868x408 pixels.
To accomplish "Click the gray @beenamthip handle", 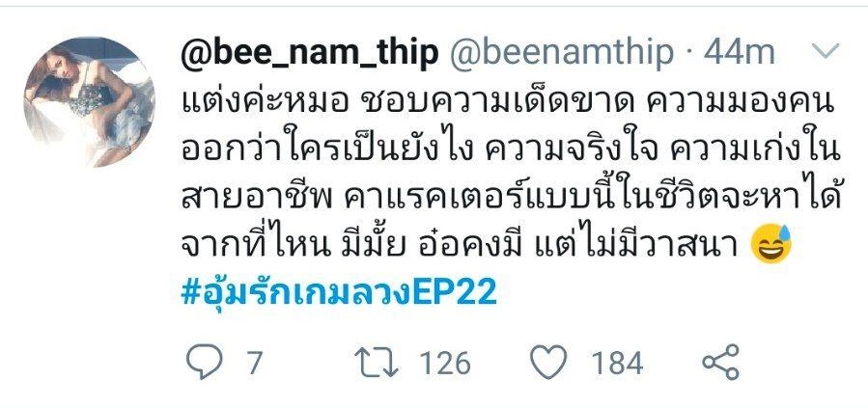I will pos(561,54).
